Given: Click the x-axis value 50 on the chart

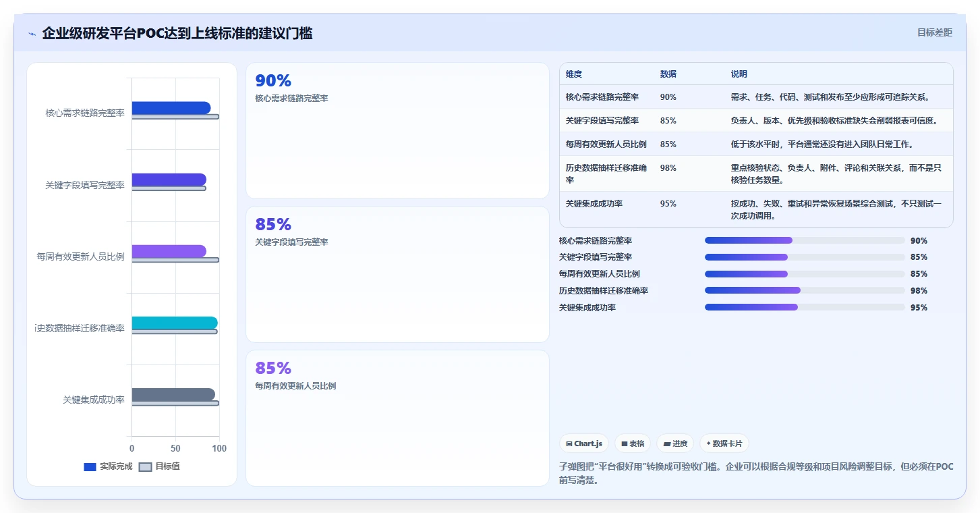Looking at the screenshot, I should 175,448.
